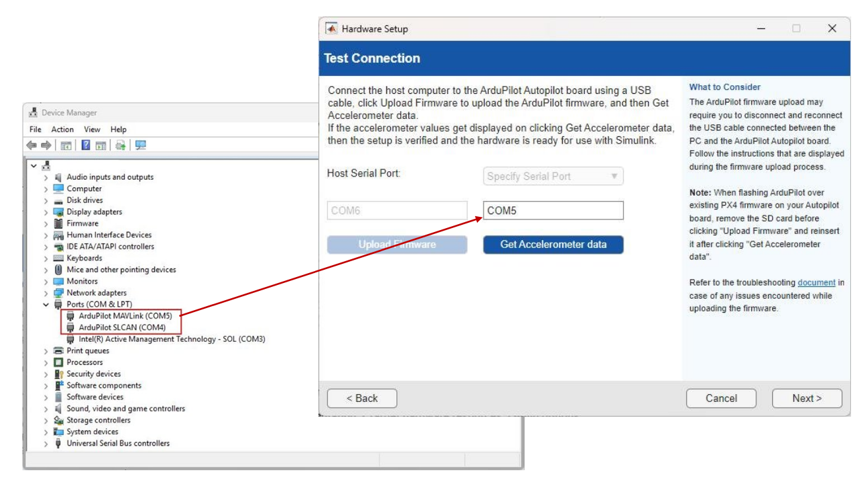Screen dimensions: 868x480
Task: Click the MATLAB logo in Hardware Setup title bar
Action: click(332, 29)
